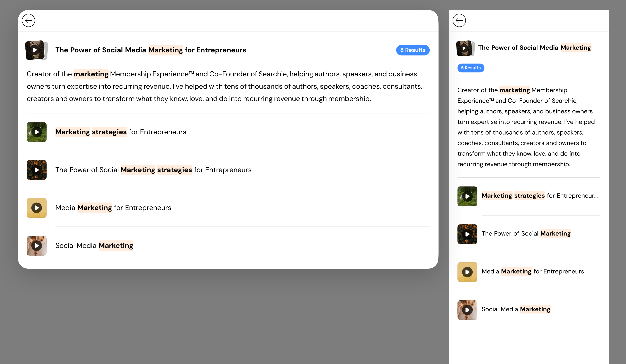
Task: Open "Marketing strategies for Entrepreneurs" title in left panel
Action: tap(121, 132)
